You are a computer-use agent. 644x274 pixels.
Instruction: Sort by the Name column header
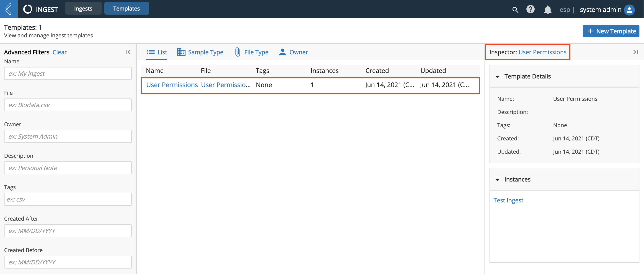155,71
